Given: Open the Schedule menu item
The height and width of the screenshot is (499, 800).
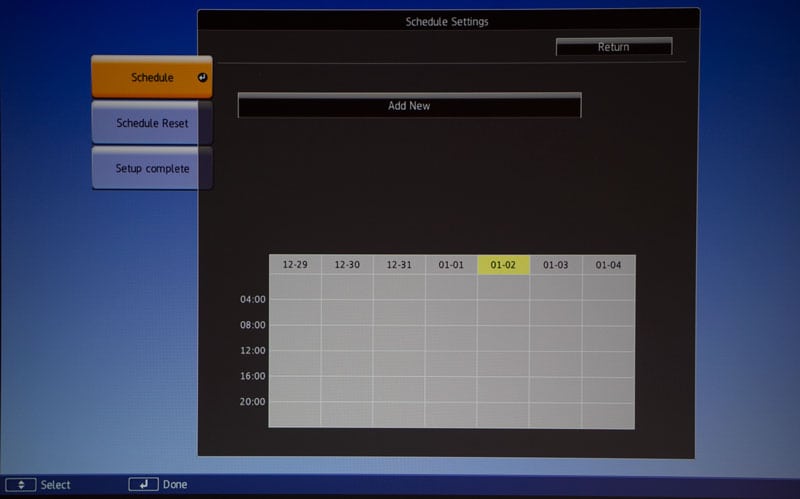Looking at the screenshot, I should (151, 78).
